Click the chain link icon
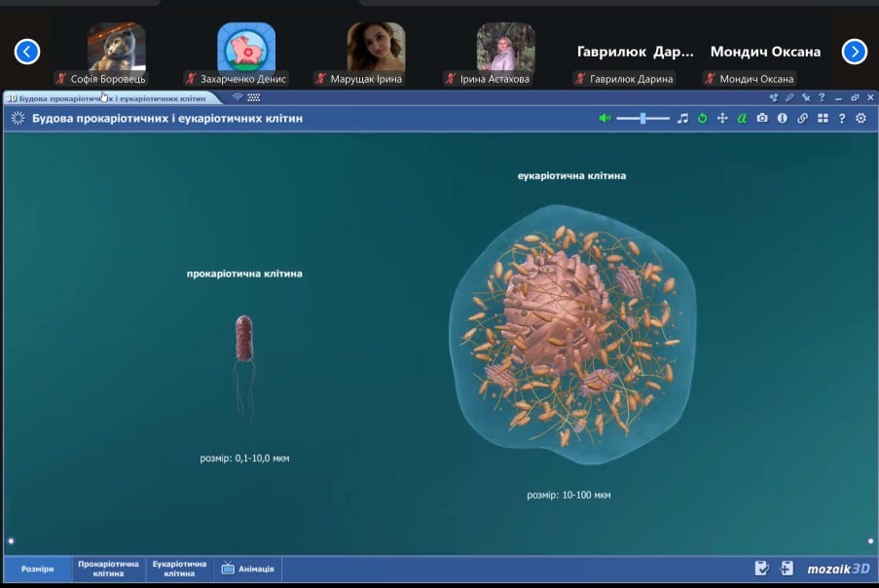Viewport: 879px width, 588px height. 802,118
